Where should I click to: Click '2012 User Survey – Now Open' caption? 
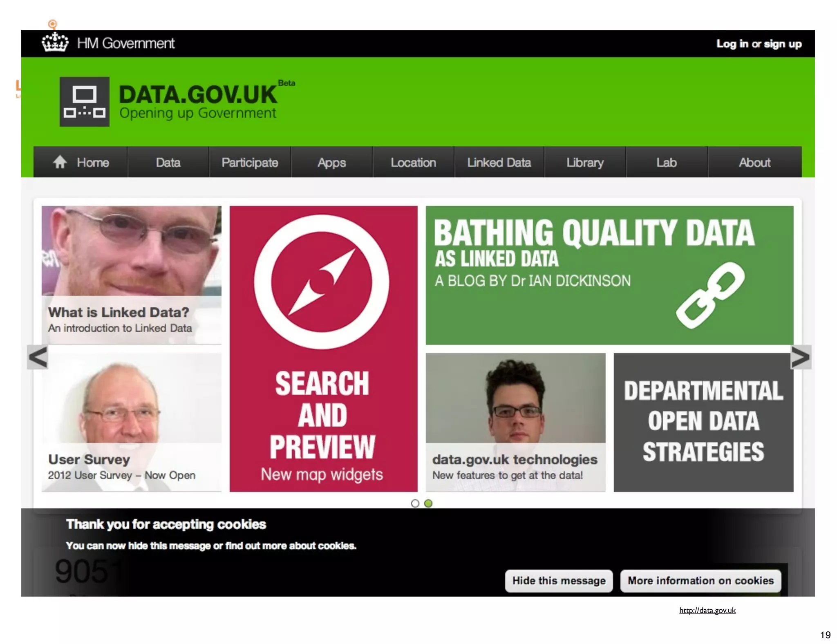tap(122, 475)
